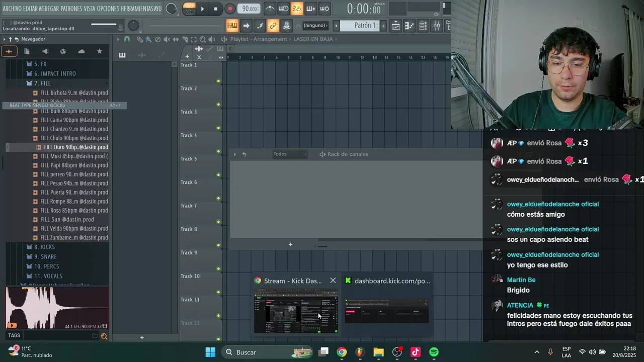Viewport: 644px width, 362px height.
Task: Open the OPCIONES menu
Action: [x=109, y=9]
